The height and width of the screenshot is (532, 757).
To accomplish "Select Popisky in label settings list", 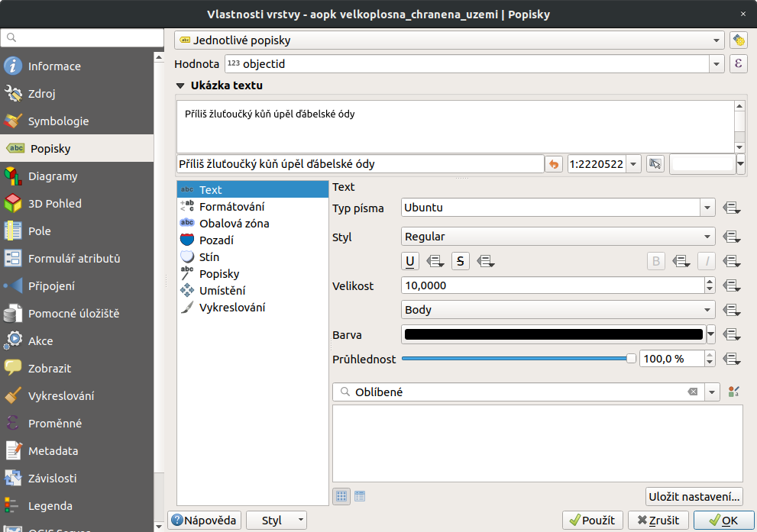I will (x=253, y=274).
